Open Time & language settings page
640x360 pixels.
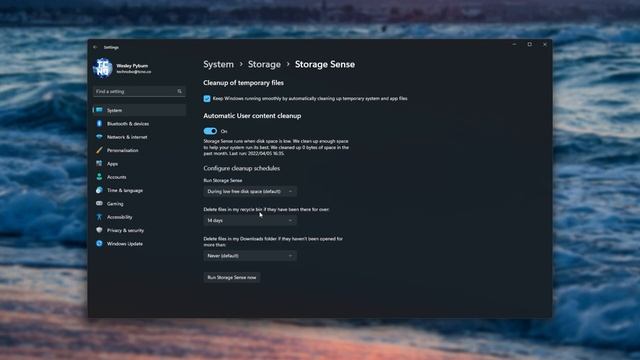click(x=139, y=190)
